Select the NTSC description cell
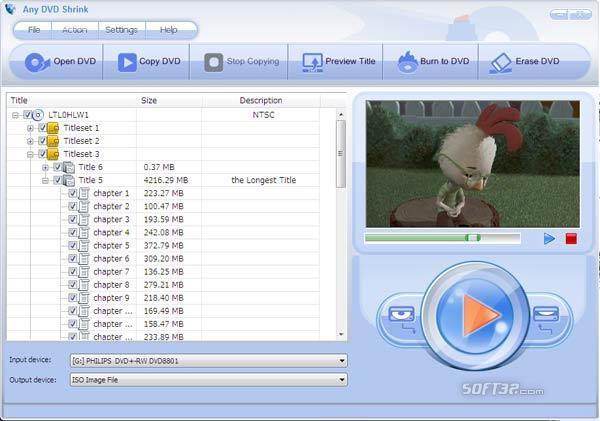Image resolution: width=600 pixels, height=421 pixels. click(x=263, y=115)
